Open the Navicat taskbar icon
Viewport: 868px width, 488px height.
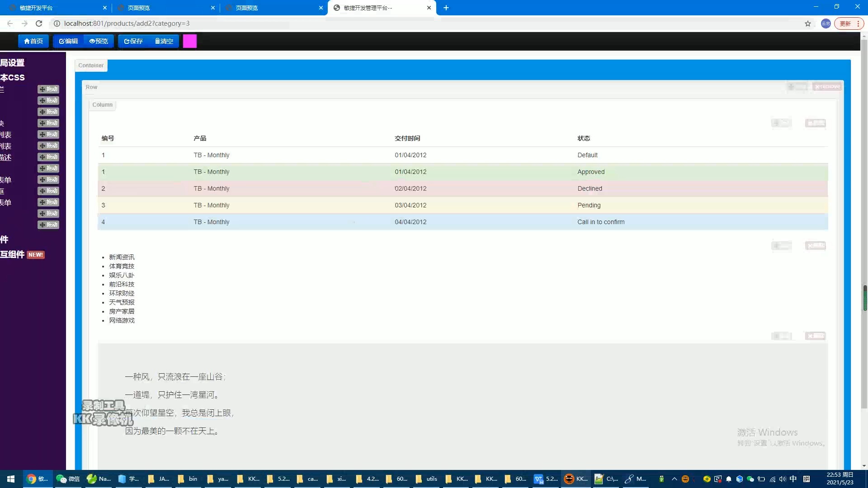point(99,479)
